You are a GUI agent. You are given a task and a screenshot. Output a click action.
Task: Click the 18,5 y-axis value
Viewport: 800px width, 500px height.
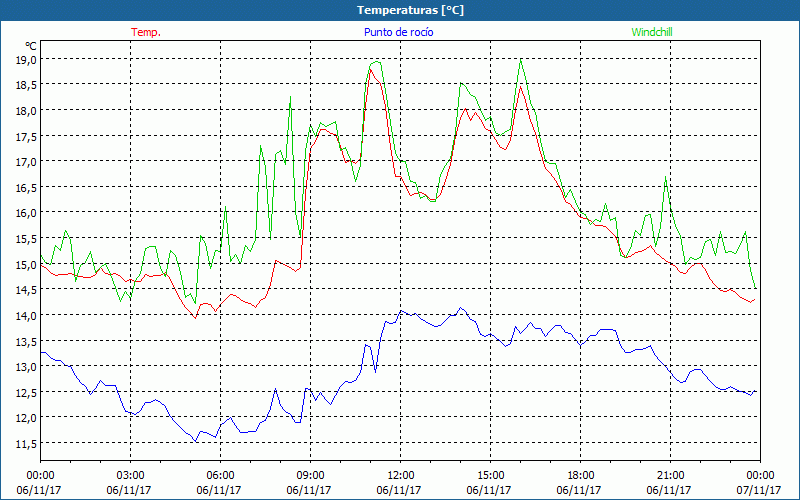26,85
